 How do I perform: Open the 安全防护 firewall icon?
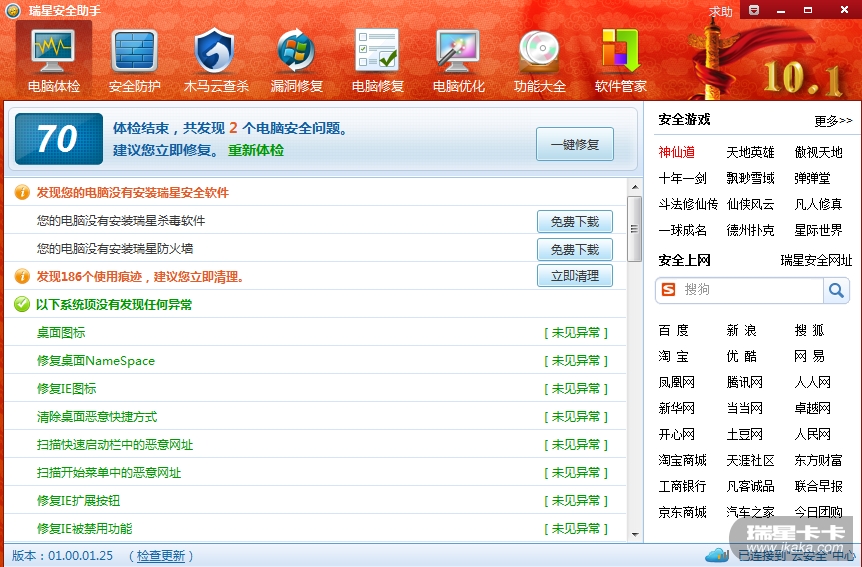135,59
